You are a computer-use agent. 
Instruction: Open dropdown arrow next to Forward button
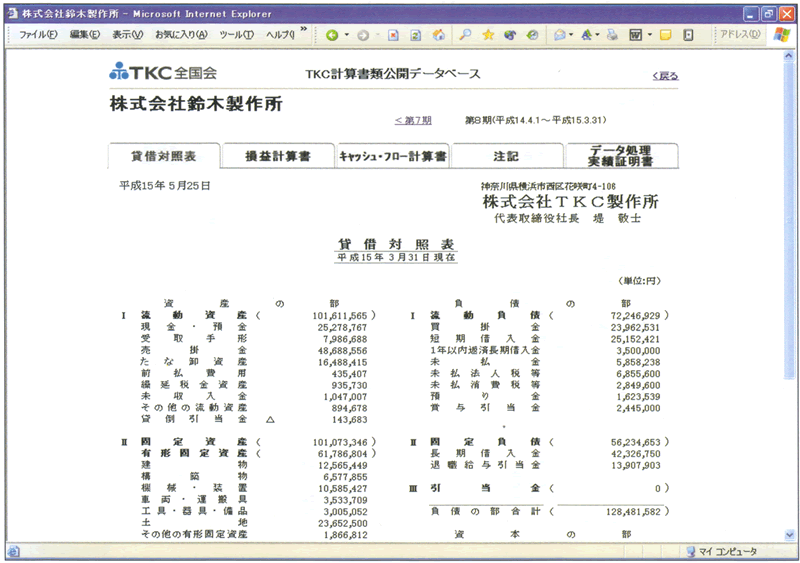click(378, 35)
